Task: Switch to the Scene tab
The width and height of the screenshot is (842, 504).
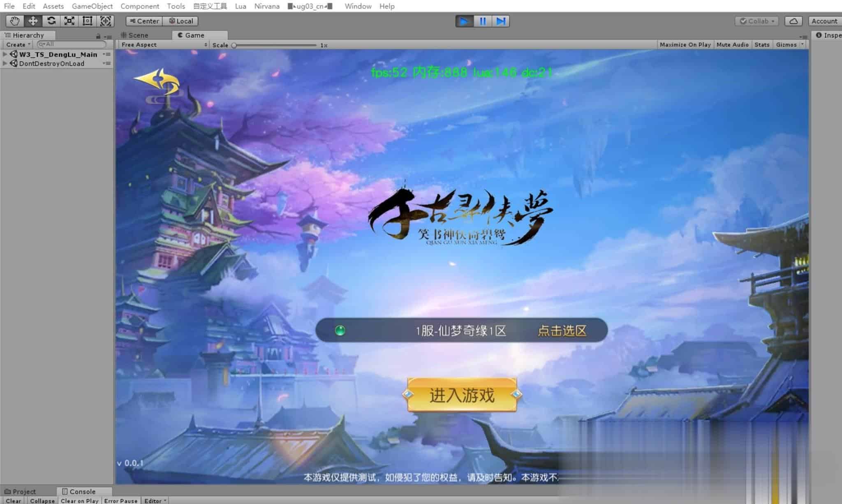Action: pyautogui.click(x=134, y=35)
